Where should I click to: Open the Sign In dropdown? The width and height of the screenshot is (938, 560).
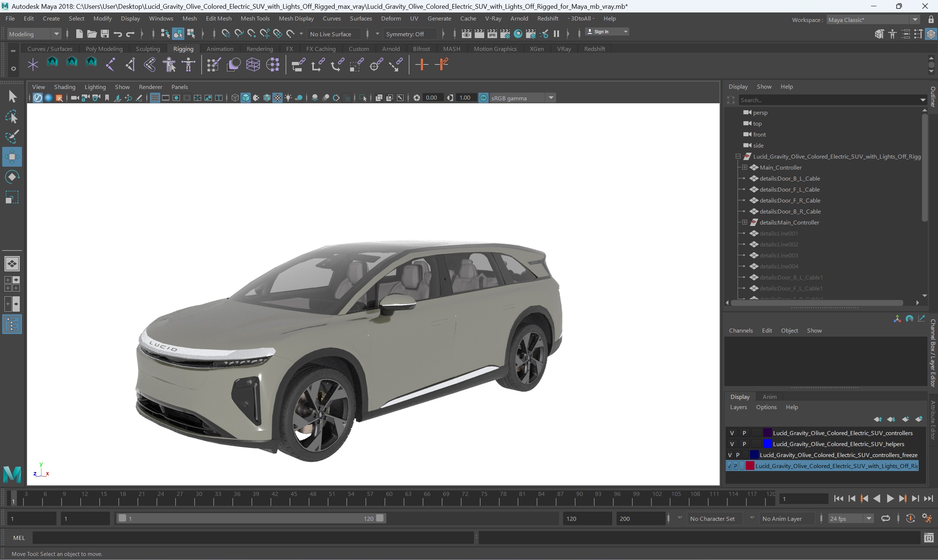click(x=607, y=32)
